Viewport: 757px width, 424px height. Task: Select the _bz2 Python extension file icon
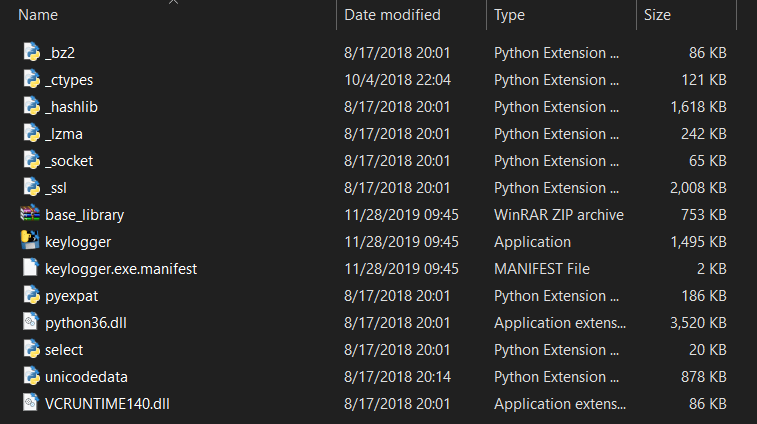[31, 52]
